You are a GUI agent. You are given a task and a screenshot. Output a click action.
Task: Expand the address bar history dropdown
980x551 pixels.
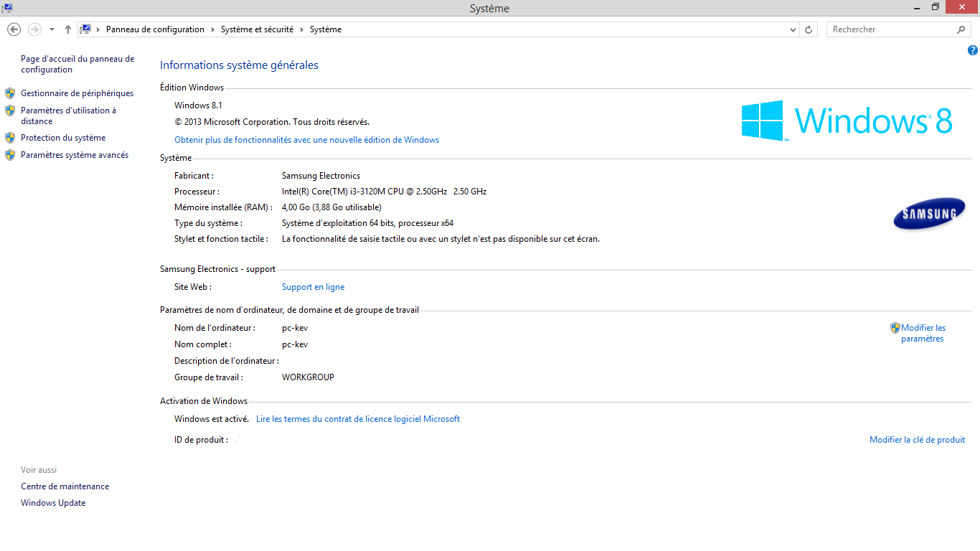[793, 29]
